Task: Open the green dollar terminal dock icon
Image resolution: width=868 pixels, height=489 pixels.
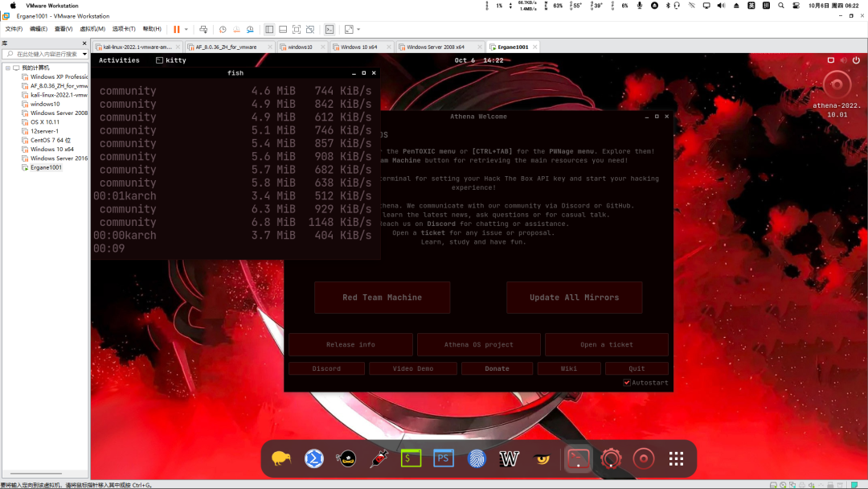Action: coord(411,458)
